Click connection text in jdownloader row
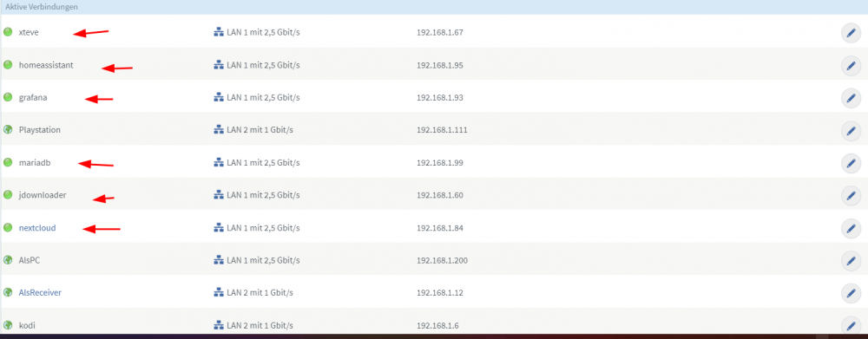The width and height of the screenshot is (868, 339). (263, 195)
